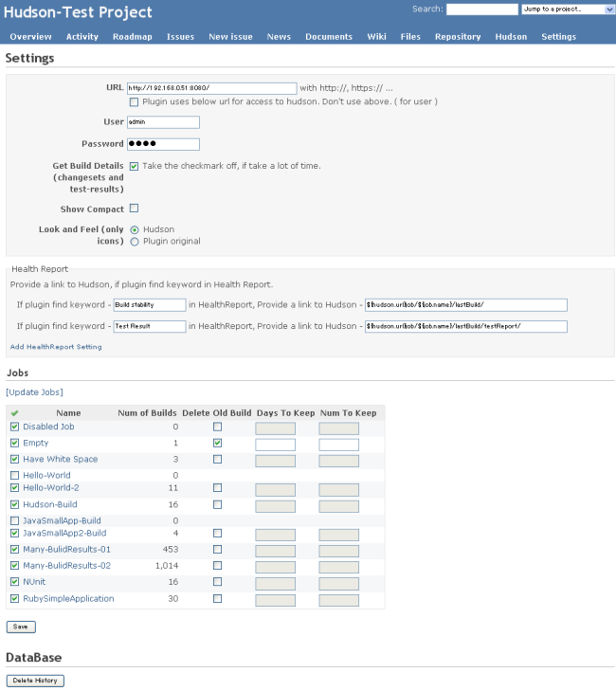Open the Roadmap tab
Viewport: 616px width, 691px height.
132,37
